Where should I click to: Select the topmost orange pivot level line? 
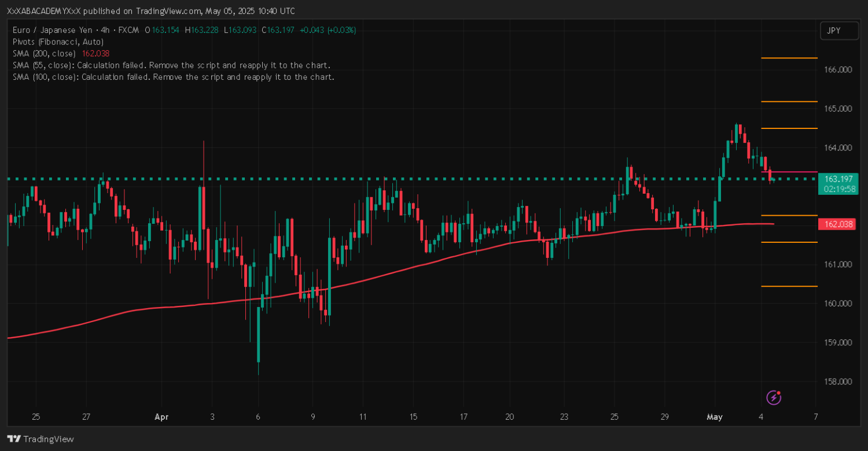click(x=789, y=58)
